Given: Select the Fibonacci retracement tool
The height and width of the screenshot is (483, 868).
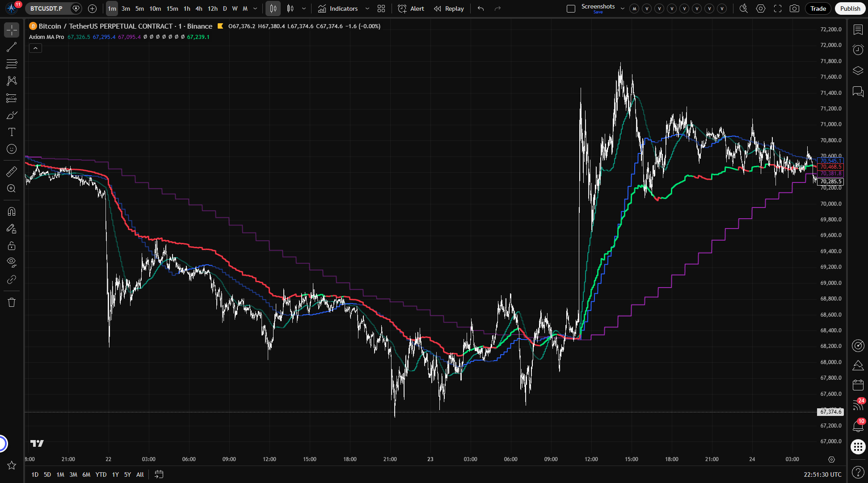Looking at the screenshot, I should point(12,64).
